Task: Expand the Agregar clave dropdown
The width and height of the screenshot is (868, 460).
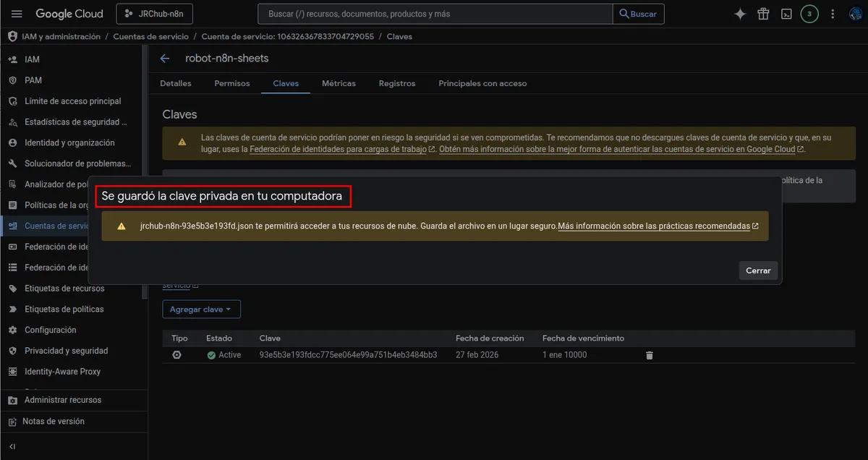Action: [201, 310]
